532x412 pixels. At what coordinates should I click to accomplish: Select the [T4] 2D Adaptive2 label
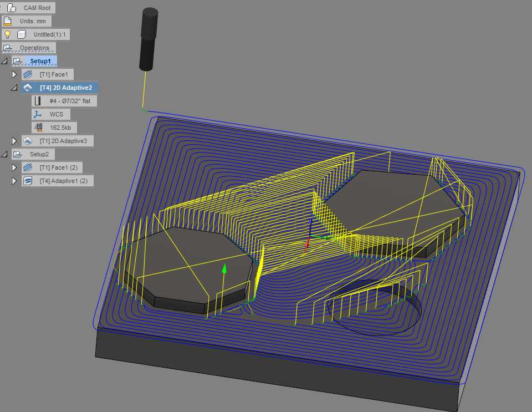[x=66, y=88]
